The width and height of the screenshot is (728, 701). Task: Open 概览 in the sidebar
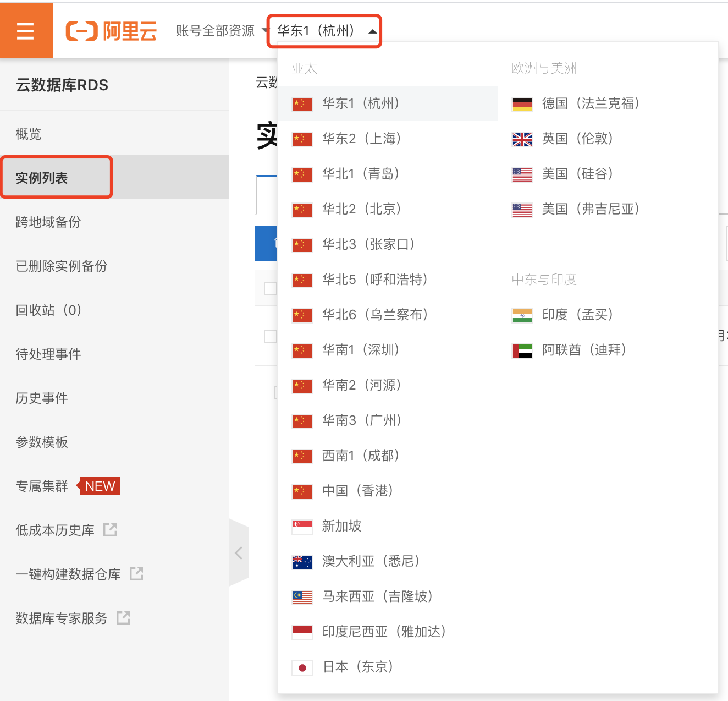pos(114,134)
